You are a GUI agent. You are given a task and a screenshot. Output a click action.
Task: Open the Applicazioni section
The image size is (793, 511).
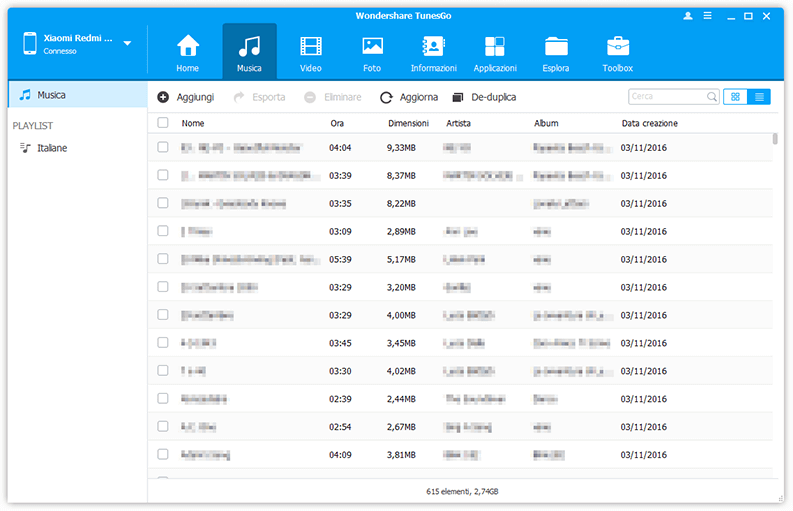click(x=495, y=53)
